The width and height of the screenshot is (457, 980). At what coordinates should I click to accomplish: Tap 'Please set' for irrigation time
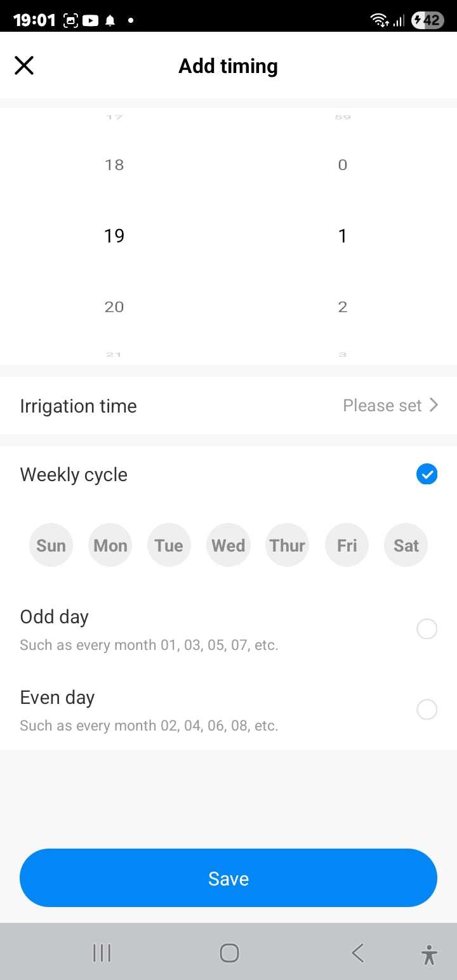(382, 406)
